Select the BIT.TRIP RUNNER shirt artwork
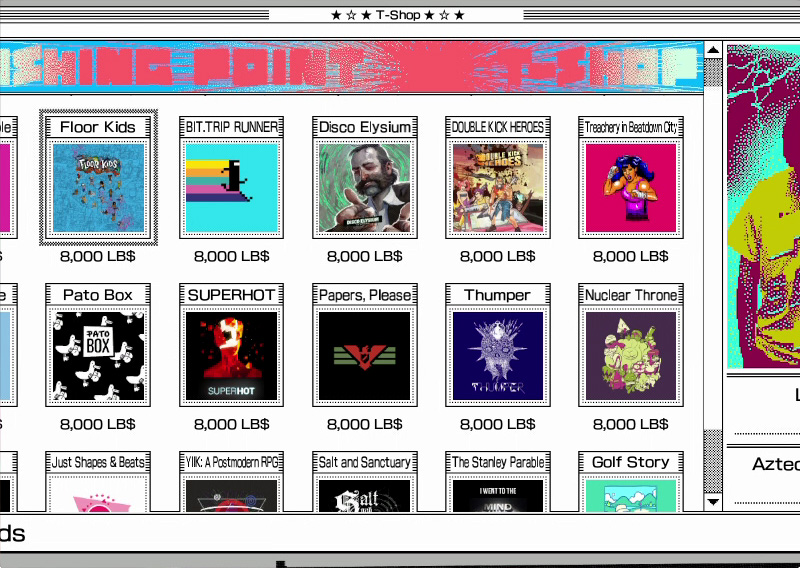The height and width of the screenshot is (568, 800). 232,188
